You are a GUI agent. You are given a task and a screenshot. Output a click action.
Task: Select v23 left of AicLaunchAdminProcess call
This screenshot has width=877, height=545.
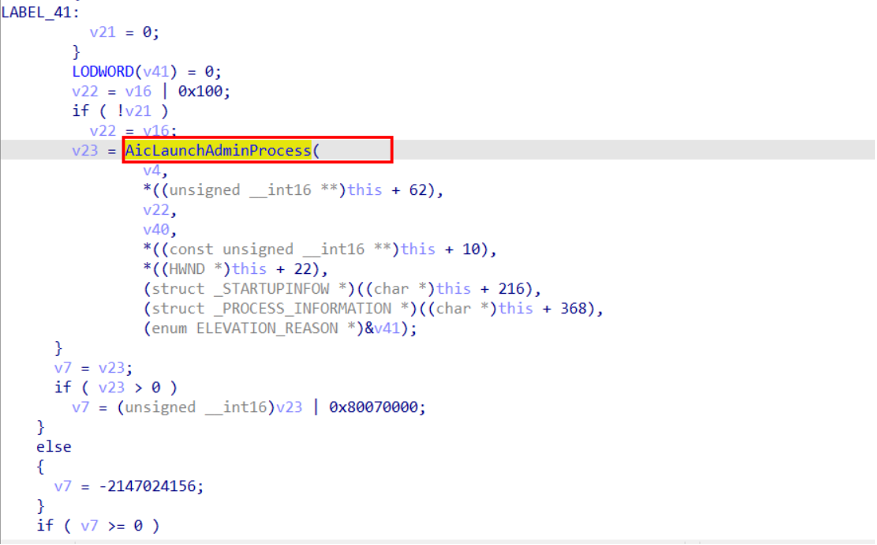point(87,151)
